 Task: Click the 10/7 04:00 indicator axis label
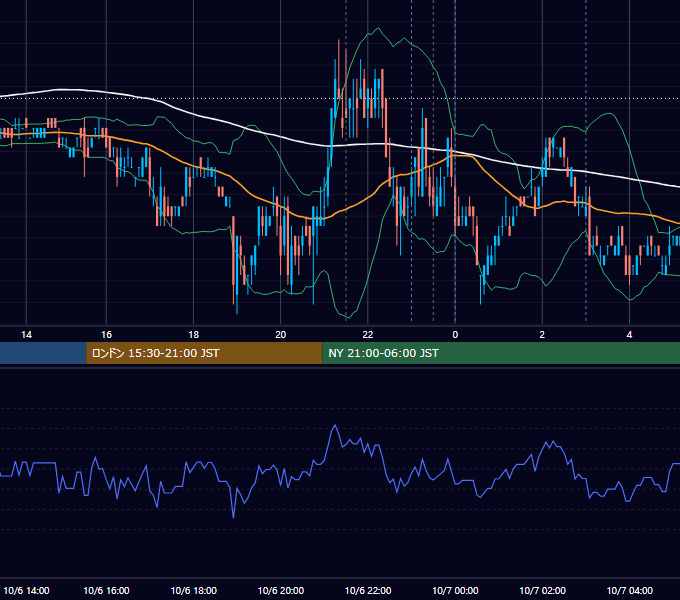click(x=629, y=590)
